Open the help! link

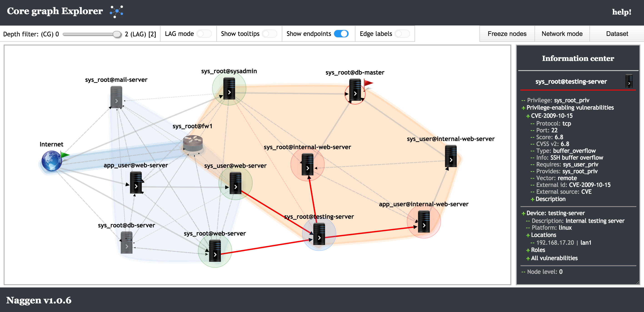(x=621, y=12)
